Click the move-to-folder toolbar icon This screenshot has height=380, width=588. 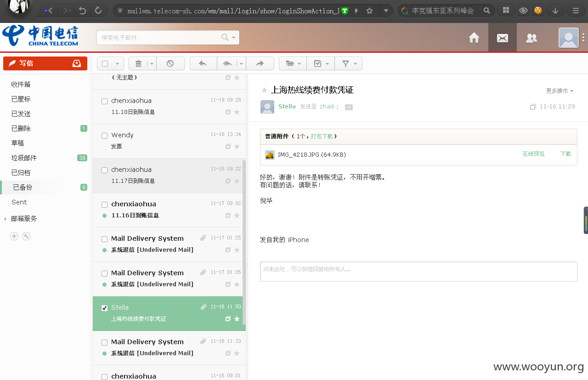(290, 63)
